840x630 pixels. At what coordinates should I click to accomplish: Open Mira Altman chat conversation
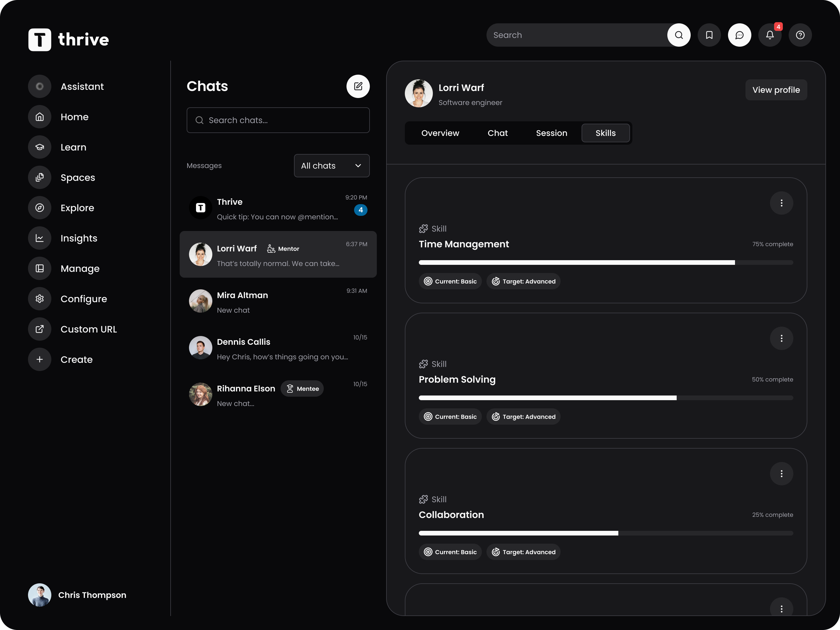click(278, 302)
